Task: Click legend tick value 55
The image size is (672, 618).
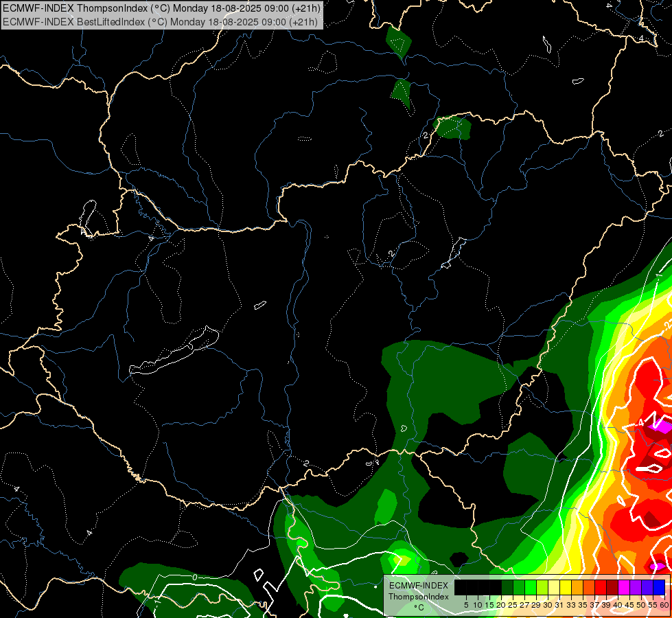Action: point(653,605)
